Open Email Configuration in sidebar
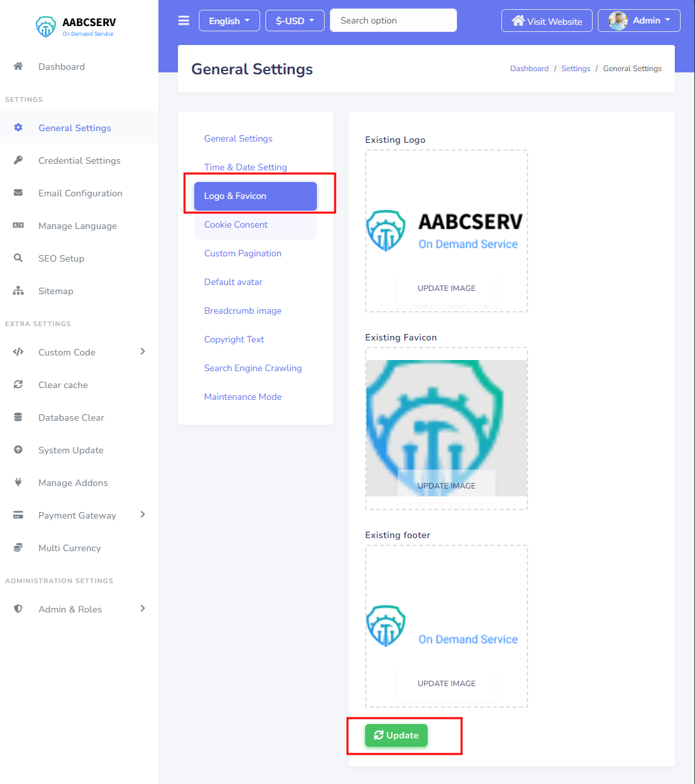 [x=79, y=193]
